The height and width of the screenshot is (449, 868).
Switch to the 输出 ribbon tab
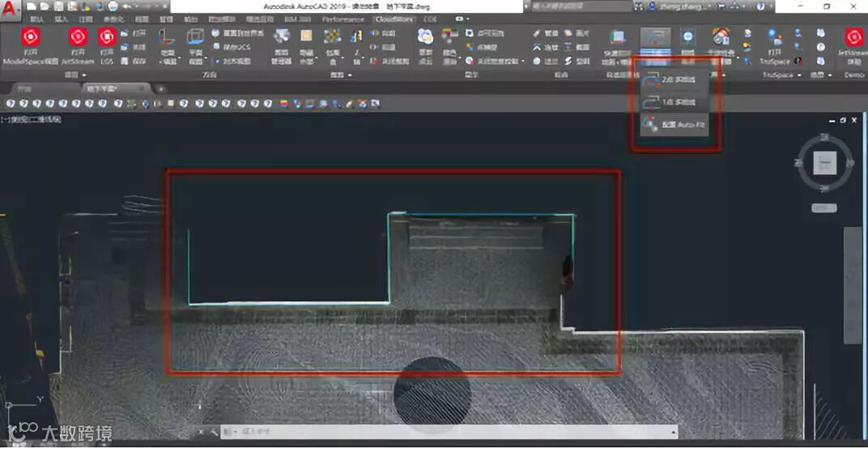pos(192,19)
